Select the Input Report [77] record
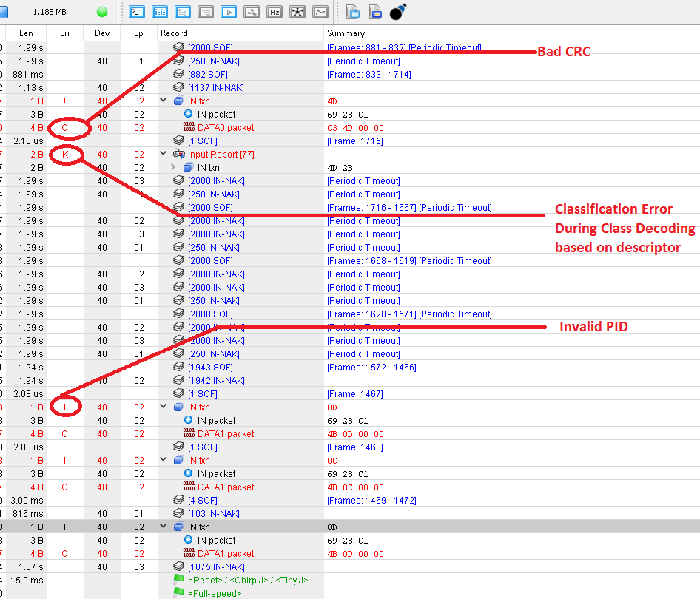The width and height of the screenshot is (700, 599). (x=221, y=155)
